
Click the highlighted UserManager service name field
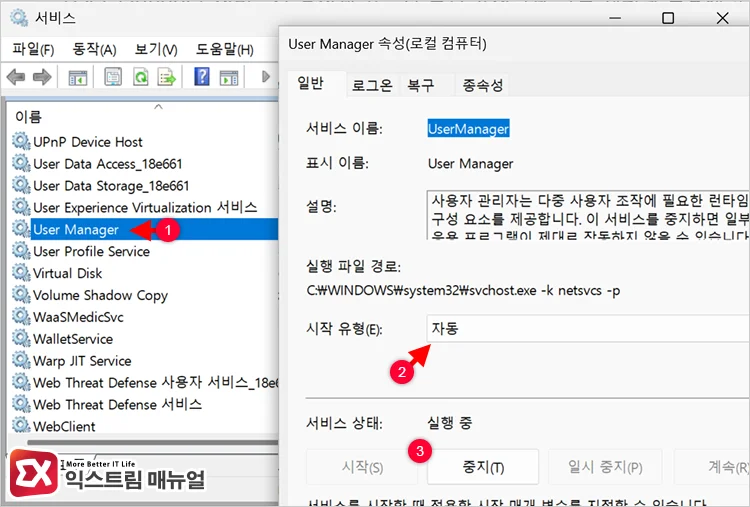coord(468,129)
